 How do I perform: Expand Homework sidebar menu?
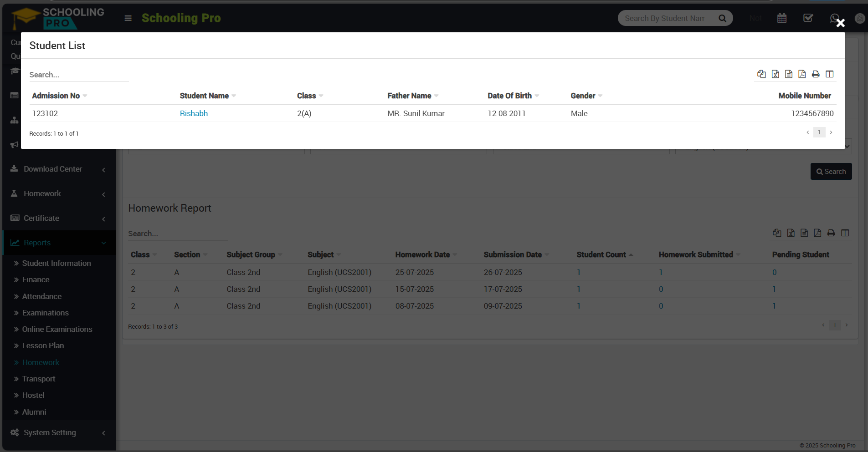pyautogui.click(x=59, y=193)
